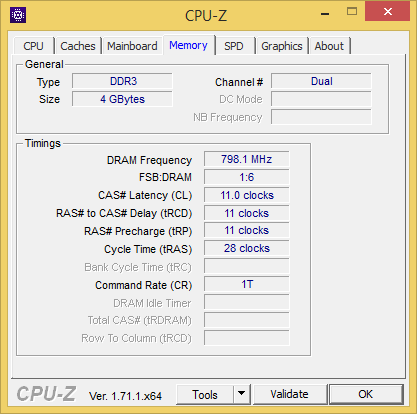Click the version text Ver. 1.71.1.x64

(x=125, y=396)
